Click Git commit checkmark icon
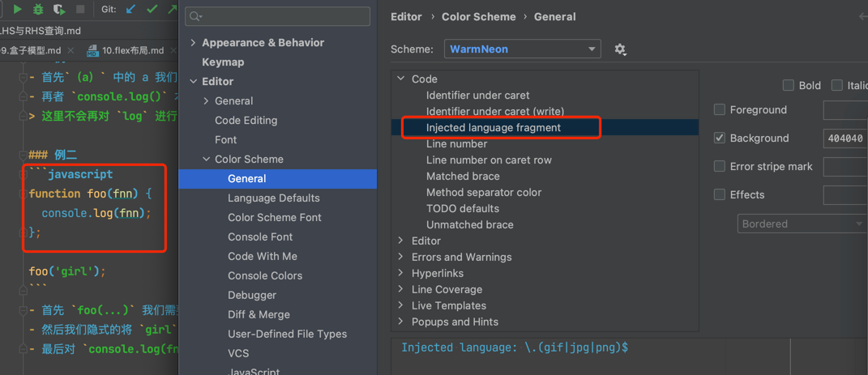This screenshot has width=868, height=375. pyautogui.click(x=152, y=9)
